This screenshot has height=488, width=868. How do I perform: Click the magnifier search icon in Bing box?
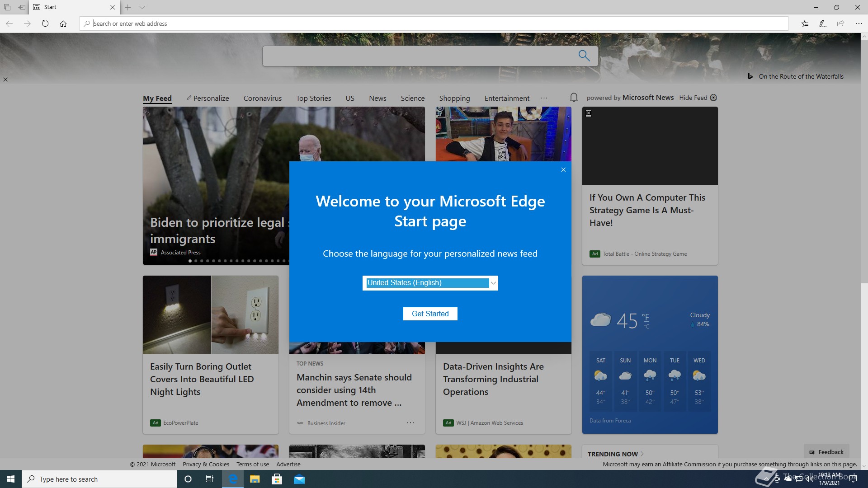(x=584, y=56)
